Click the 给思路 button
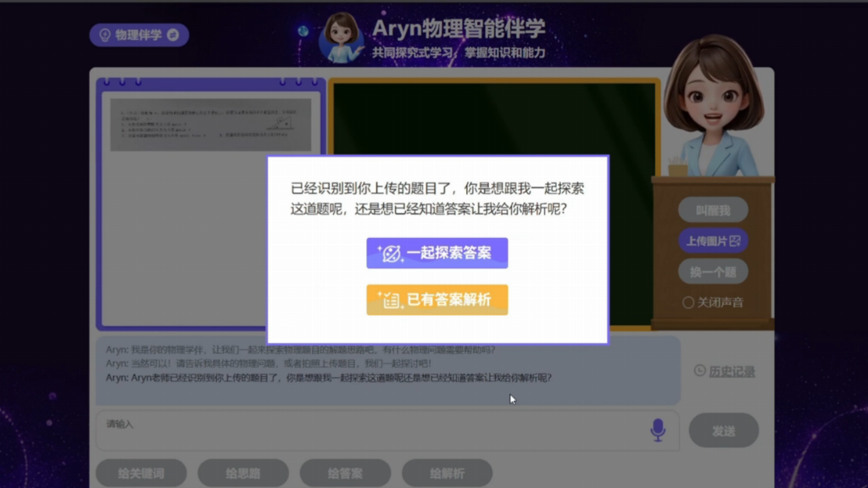The width and height of the screenshot is (868, 488). click(x=243, y=474)
